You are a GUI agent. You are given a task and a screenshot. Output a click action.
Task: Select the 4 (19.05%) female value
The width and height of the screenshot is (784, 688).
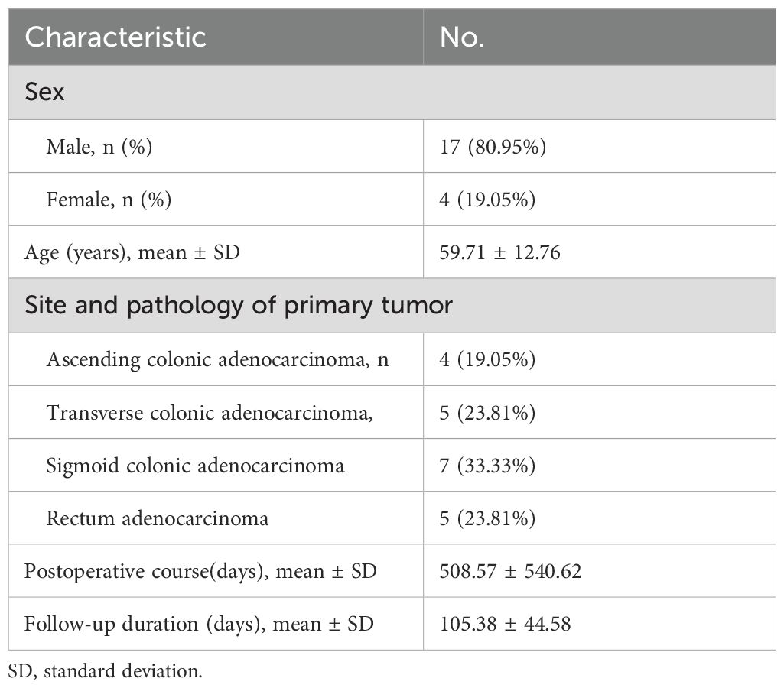pos(487,200)
